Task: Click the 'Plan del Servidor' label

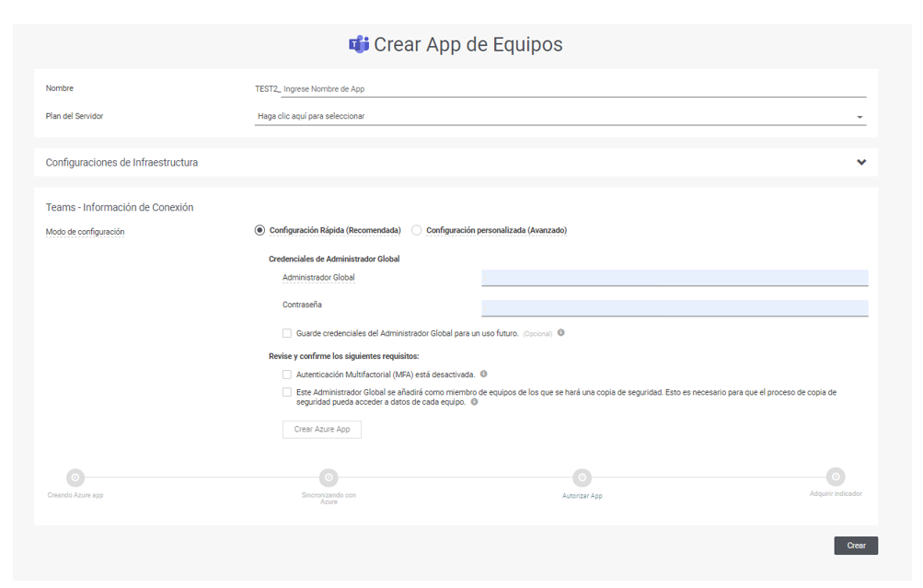Action: 75,117
